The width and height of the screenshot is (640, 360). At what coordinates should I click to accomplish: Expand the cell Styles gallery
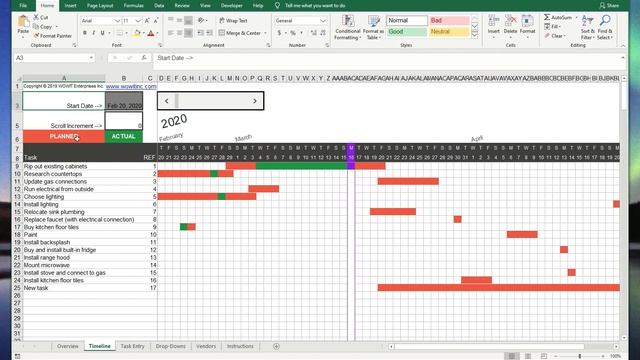click(x=475, y=36)
